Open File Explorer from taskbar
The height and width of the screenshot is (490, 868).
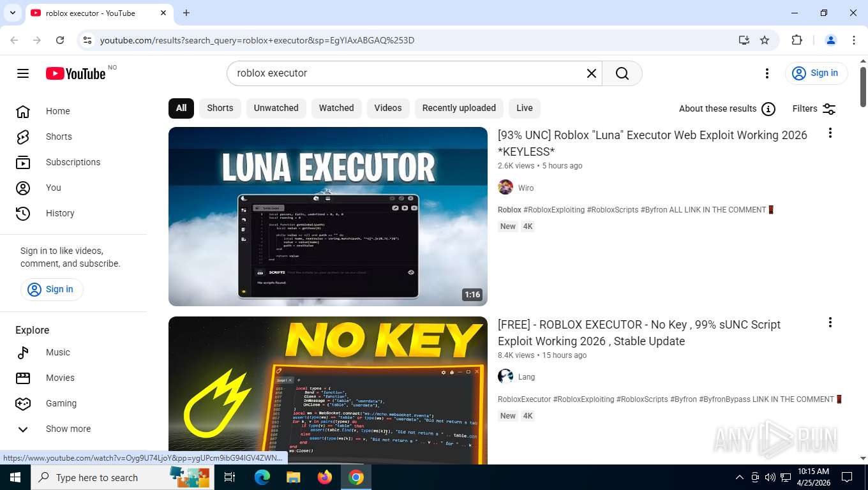click(x=294, y=477)
